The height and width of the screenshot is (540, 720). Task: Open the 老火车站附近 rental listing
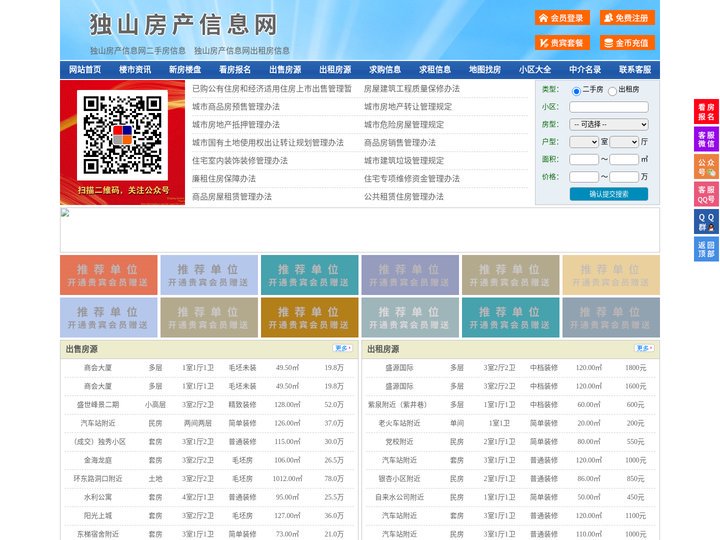click(x=399, y=423)
